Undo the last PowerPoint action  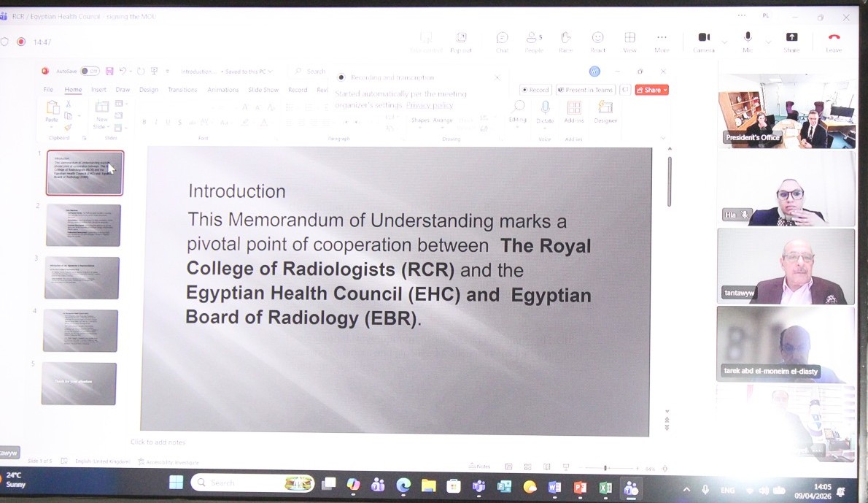coord(123,71)
